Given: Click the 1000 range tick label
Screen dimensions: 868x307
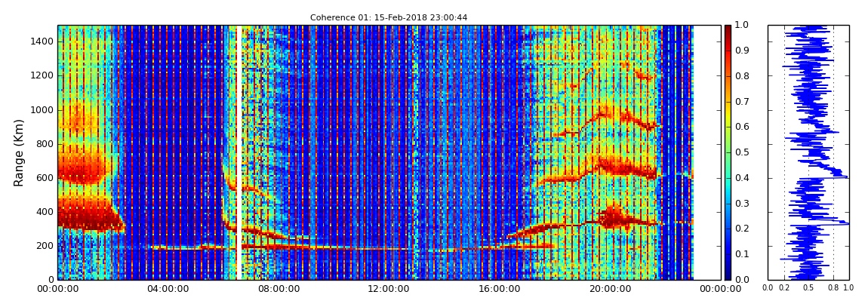Looking at the screenshot, I should [x=42, y=110].
